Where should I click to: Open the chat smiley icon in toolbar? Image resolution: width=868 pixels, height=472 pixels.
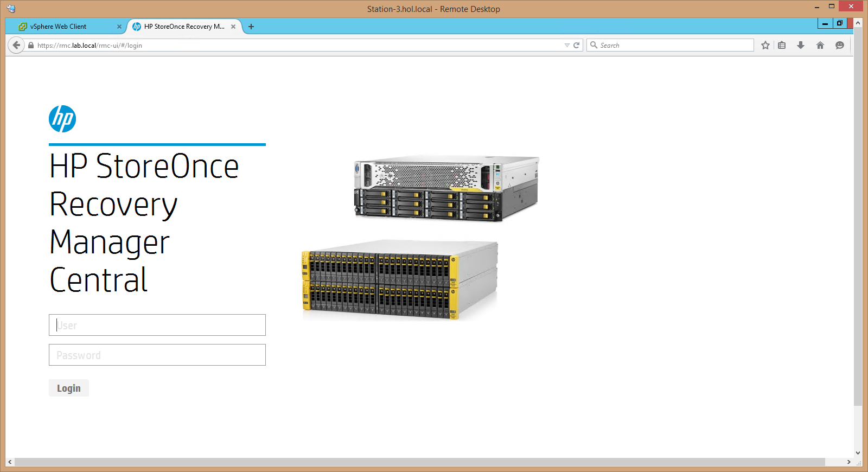pos(840,46)
